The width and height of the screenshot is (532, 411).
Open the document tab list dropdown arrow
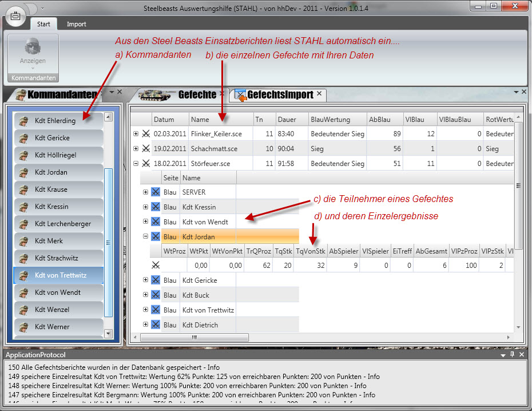515,92
